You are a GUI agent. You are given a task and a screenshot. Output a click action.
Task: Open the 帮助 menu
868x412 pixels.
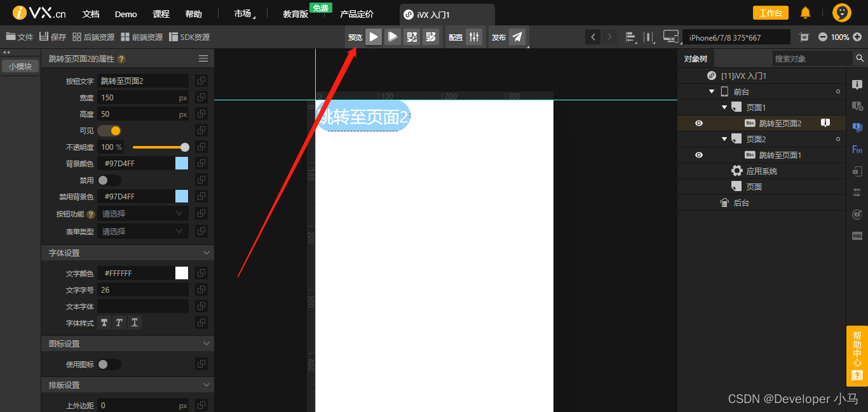click(x=193, y=14)
